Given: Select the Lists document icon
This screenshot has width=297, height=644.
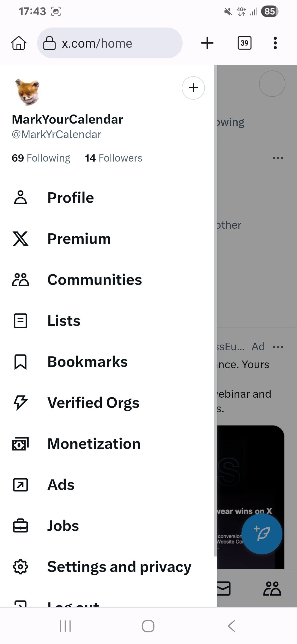Looking at the screenshot, I should (21, 321).
